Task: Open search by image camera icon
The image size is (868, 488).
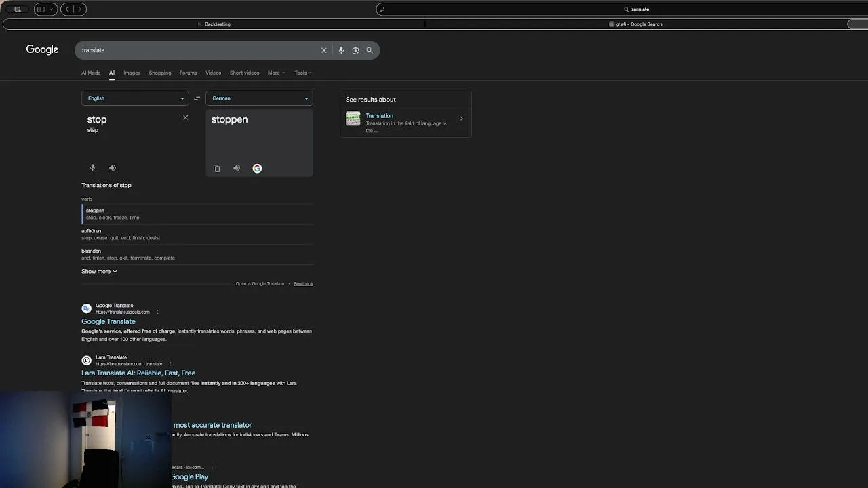Action: (355, 50)
